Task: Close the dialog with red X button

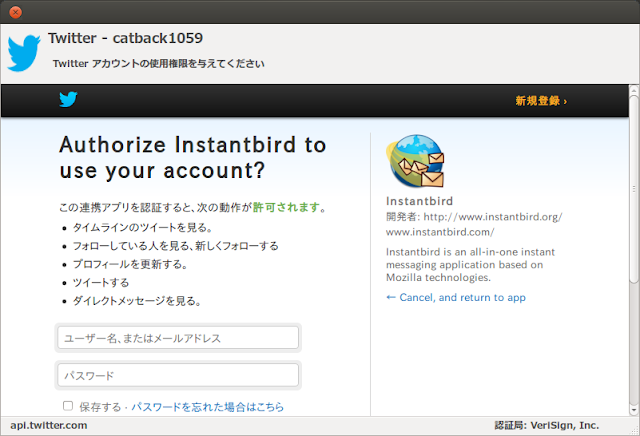Action: click(16, 12)
